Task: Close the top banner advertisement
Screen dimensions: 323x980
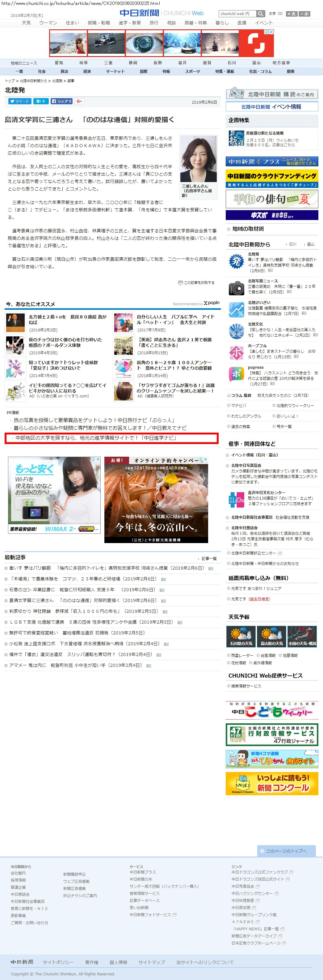Action: click(x=271, y=32)
